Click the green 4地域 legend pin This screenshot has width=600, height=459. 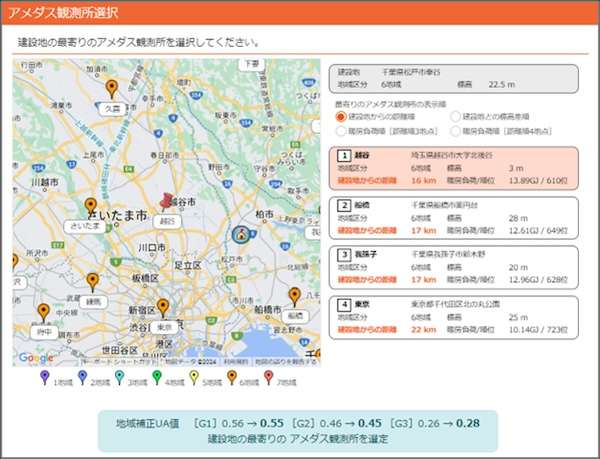pos(157,377)
